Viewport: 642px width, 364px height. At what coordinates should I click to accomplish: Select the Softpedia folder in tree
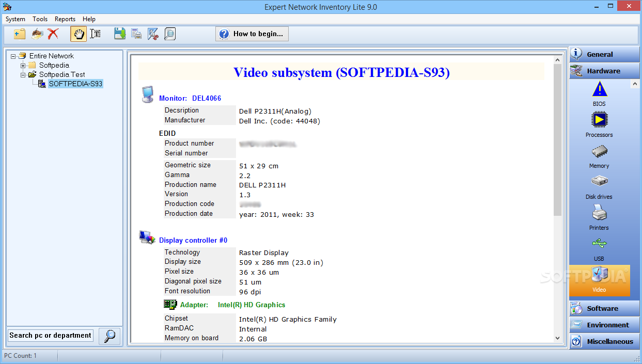[54, 66]
